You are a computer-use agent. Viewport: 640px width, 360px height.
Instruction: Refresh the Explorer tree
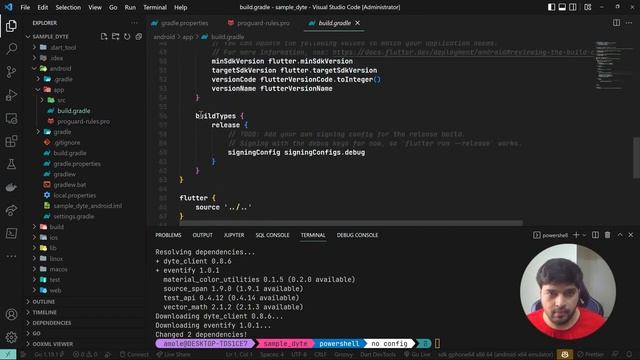pyautogui.click(x=127, y=37)
